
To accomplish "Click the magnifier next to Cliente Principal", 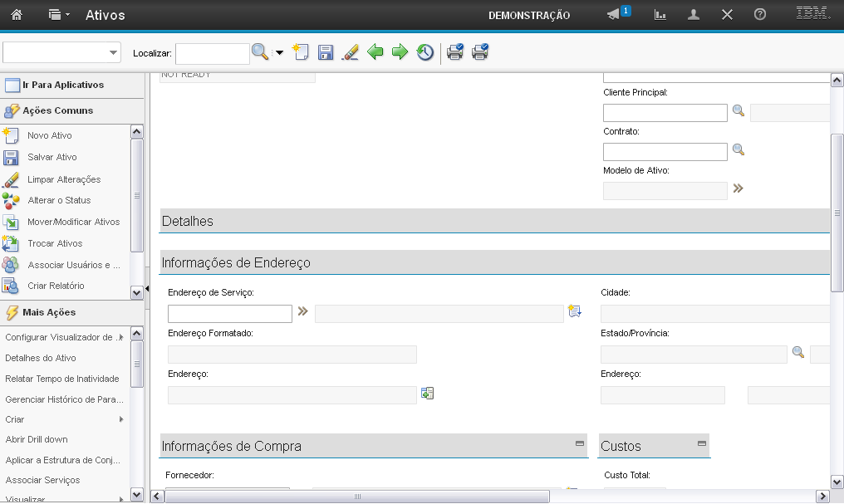I will [738, 111].
